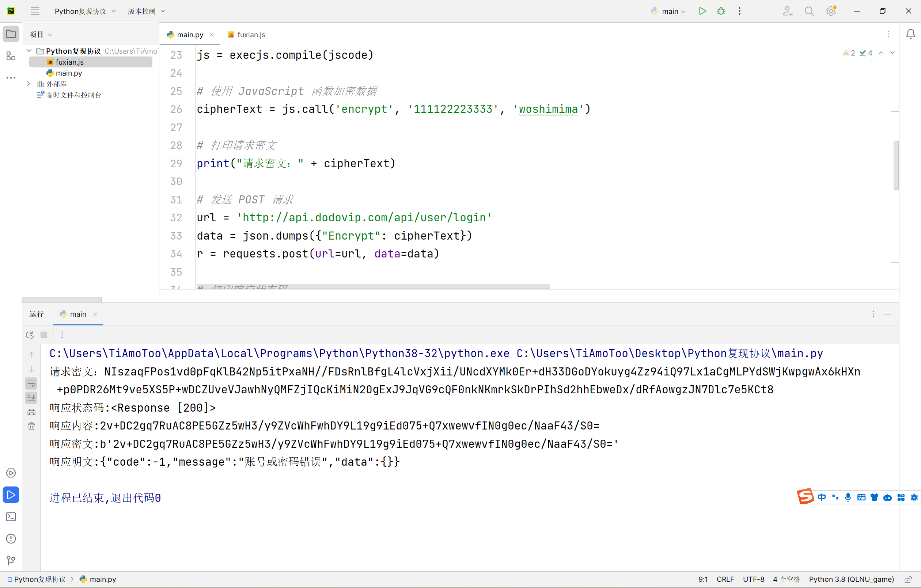The image size is (921, 588).
Task: Go to line via 9:1 indicator
Action: click(703, 580)
